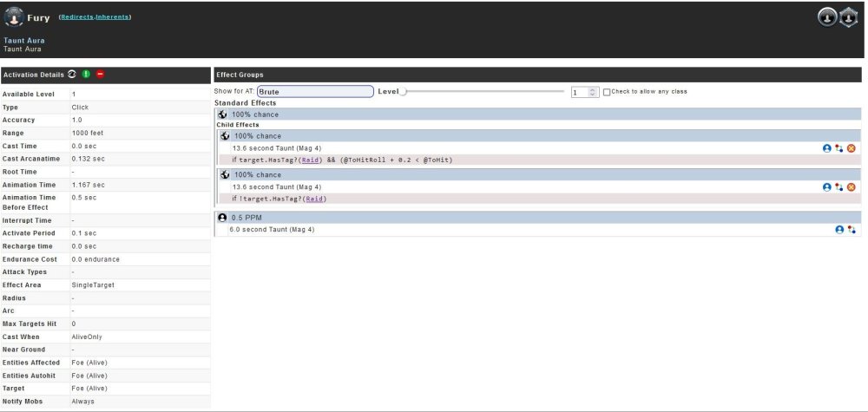Enable 'Check to allow any class' checkbox

click(607, 92)
